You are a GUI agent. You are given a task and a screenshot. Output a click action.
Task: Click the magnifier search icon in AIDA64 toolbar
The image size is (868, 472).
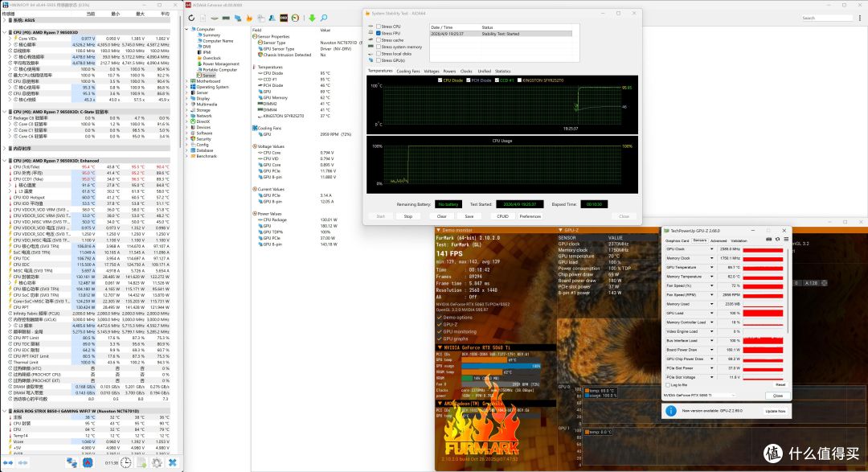coord(324,18)
